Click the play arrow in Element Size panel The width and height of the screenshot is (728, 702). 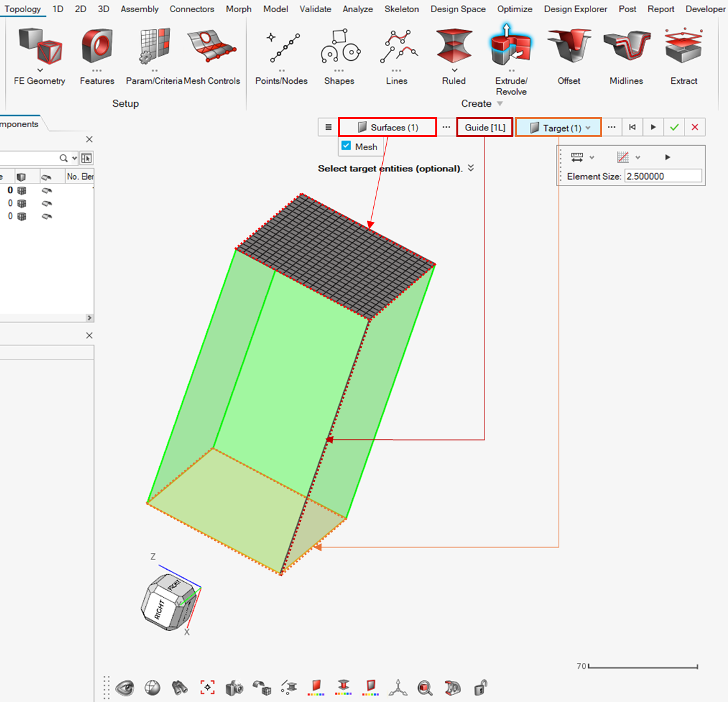click(668, 157)
